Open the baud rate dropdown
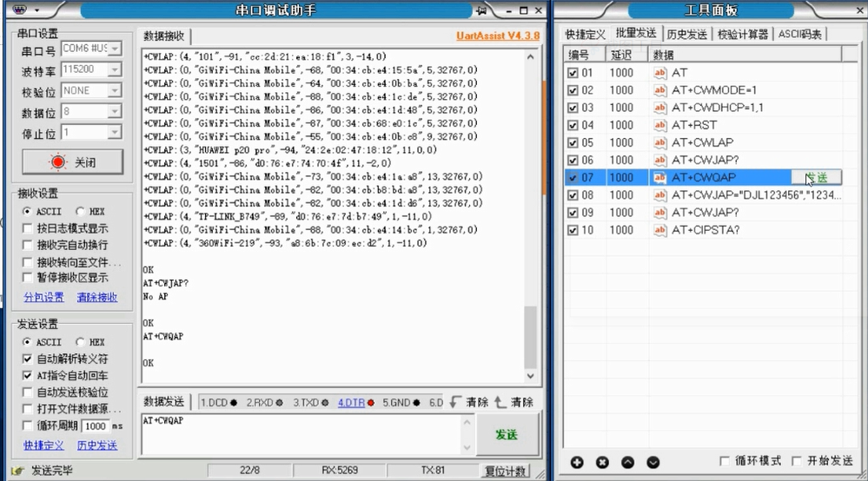This screenshot has width=868, height=481. tap(115, 69)
